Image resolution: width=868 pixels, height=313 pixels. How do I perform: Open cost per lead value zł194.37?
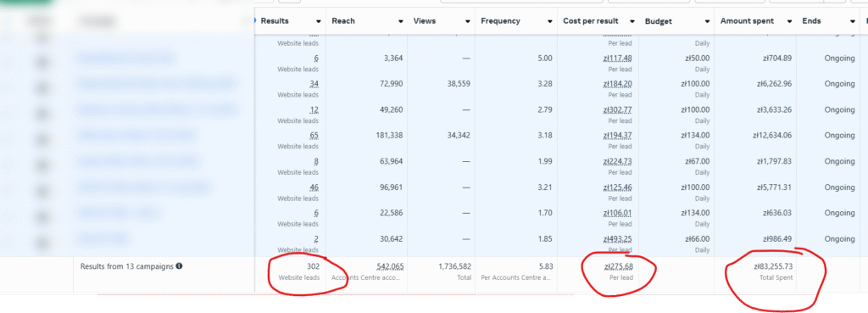click(x=618, y=135)
